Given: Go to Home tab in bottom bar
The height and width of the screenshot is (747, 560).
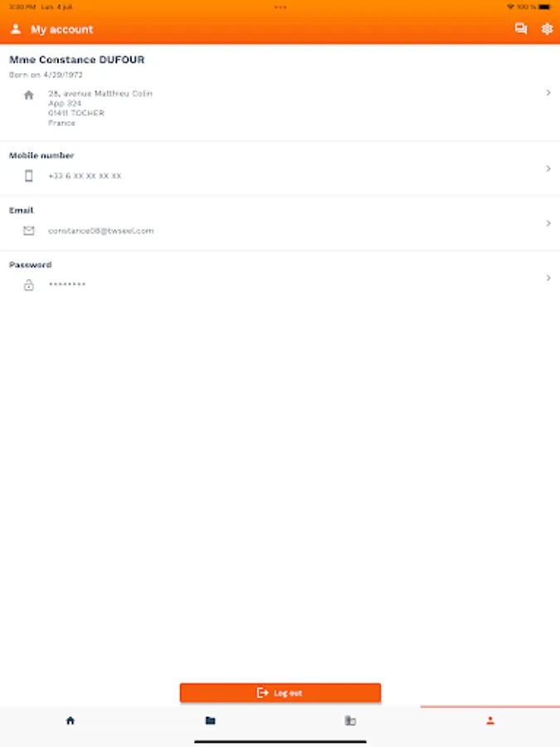Looking at the screenshot, I should pyautogui.click(x=71, y=720).
